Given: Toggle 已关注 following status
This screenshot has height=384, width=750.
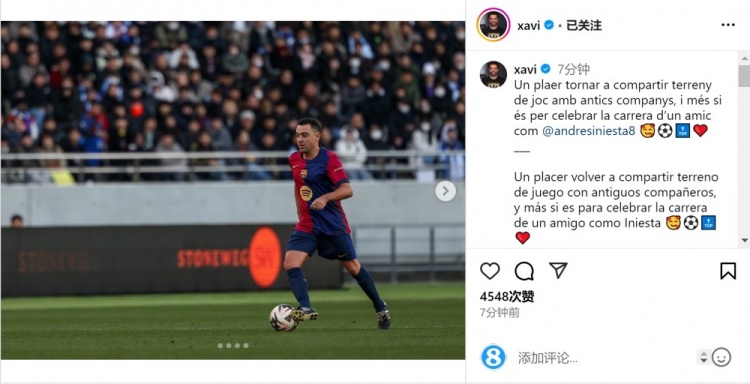Looking at the screenshot, I should [584, 25].
